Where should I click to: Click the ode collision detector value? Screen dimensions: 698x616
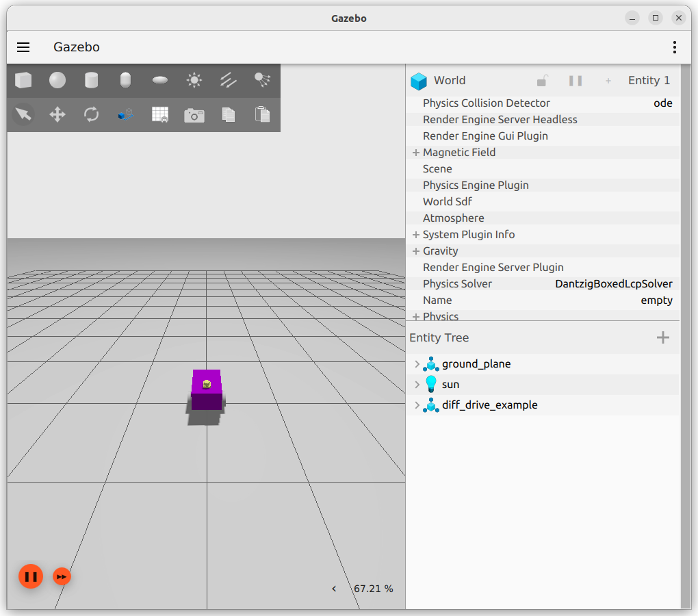[663, 103]
